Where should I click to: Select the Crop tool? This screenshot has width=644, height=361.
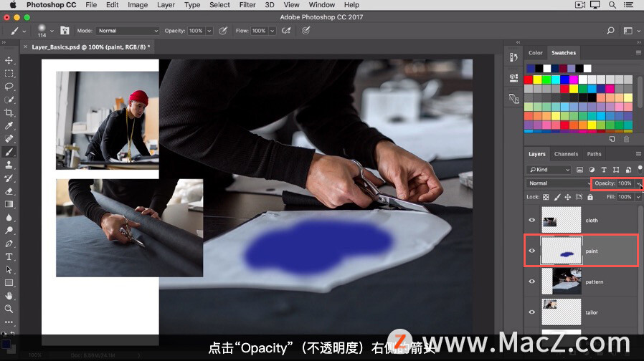(9, 113)
